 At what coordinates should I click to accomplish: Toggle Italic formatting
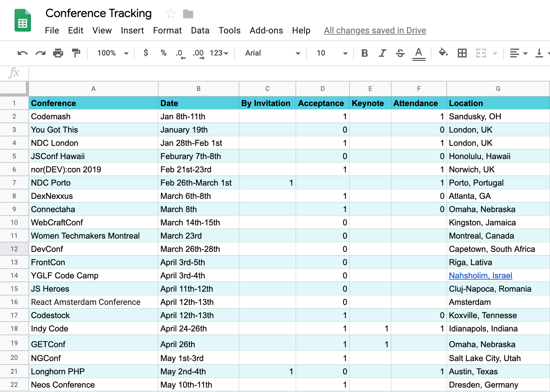pyautogui.click(x=382, y=53)
